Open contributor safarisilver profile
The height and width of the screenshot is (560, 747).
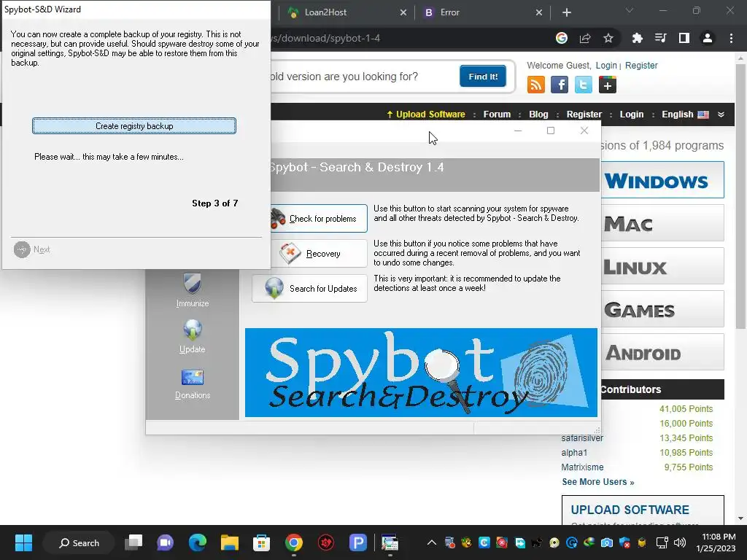click(x=582, y=438)
